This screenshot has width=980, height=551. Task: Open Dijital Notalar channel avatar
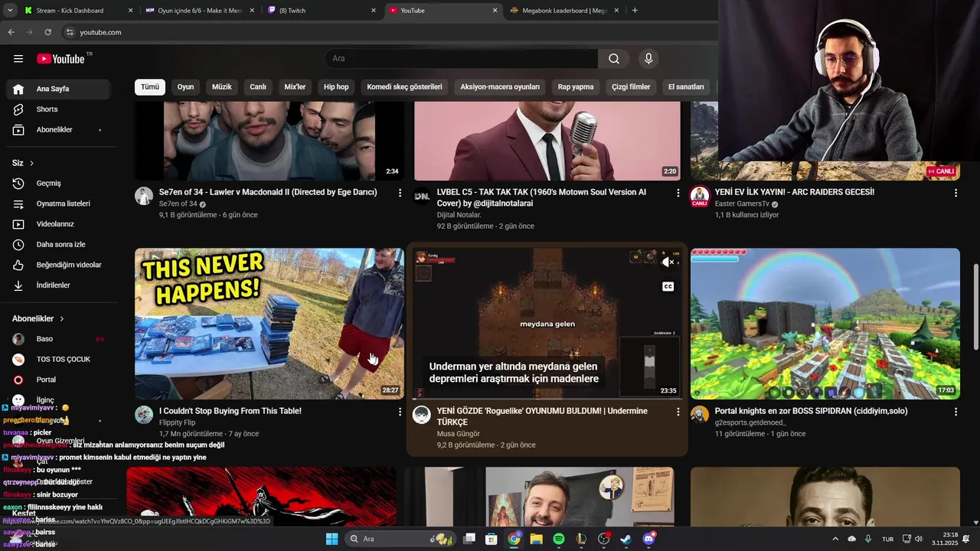(422, 196)
